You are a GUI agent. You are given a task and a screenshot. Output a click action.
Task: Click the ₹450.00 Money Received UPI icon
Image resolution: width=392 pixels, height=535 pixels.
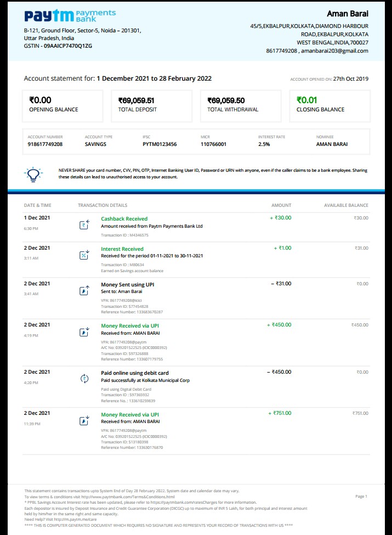pyautogui.click(x=84, y=331)
